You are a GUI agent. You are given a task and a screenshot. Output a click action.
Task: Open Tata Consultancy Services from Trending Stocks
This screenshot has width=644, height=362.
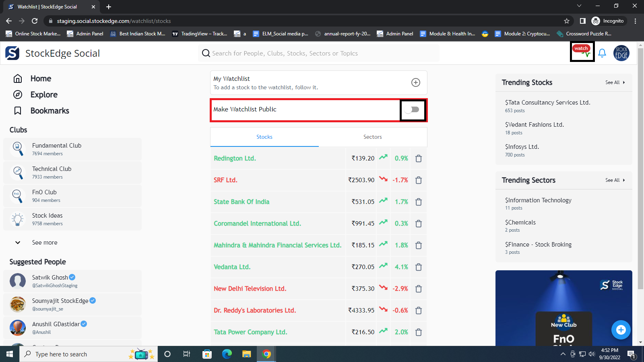click(547, 102)
